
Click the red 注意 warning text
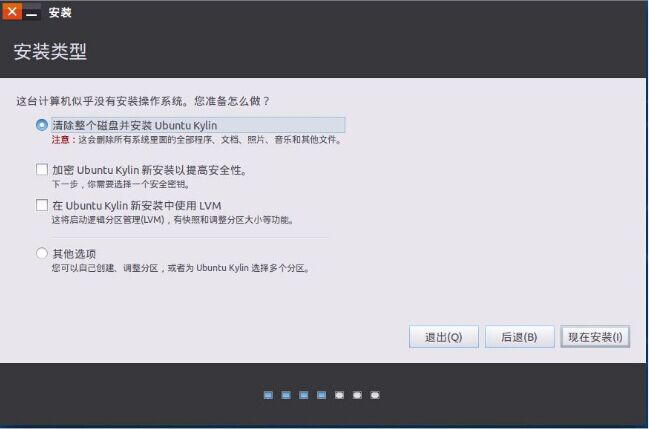[x=61, y=140]
